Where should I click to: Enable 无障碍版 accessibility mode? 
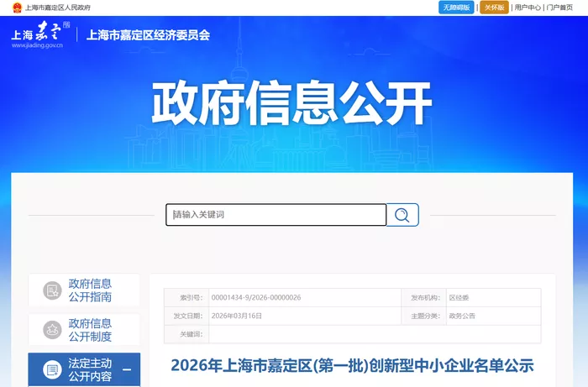pyautogui.click(x=456, y=8)
